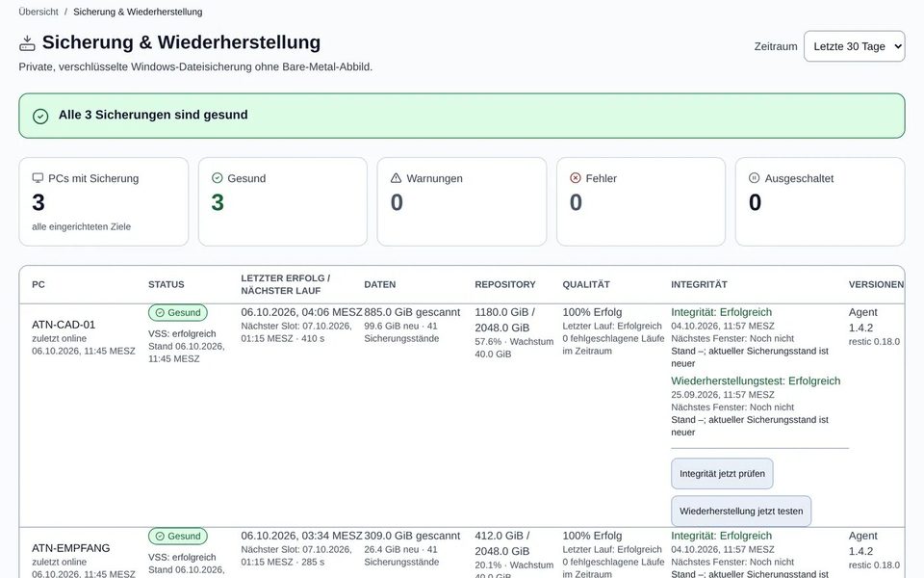
Task: Click the check icon in Gesund card
Action: pyautogui.click(x=217, y=177)
